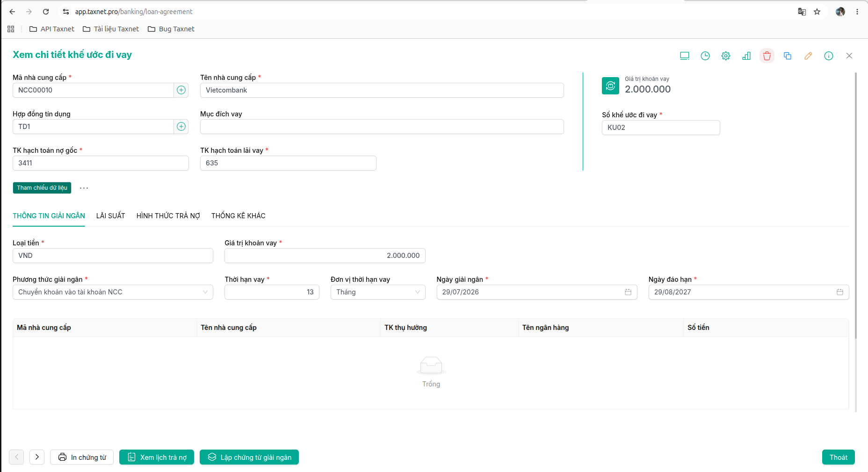
Task: Open calendar for Ngày giải ngân
Action: tap(628, 292)
